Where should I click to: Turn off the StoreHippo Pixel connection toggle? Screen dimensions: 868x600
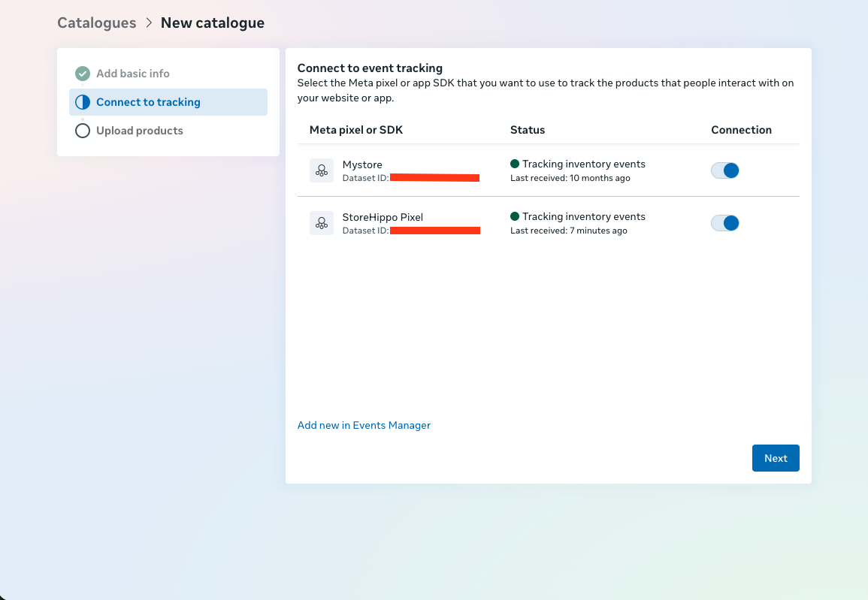coord(725,223)
